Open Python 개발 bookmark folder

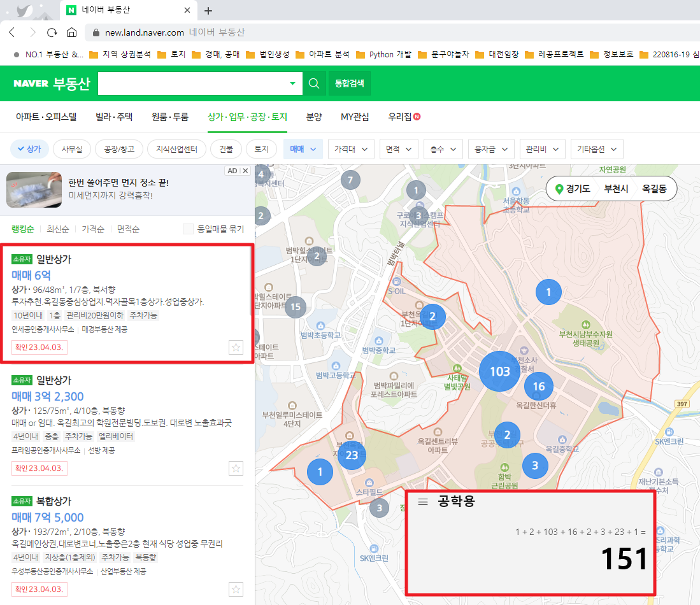coord(384,55)
